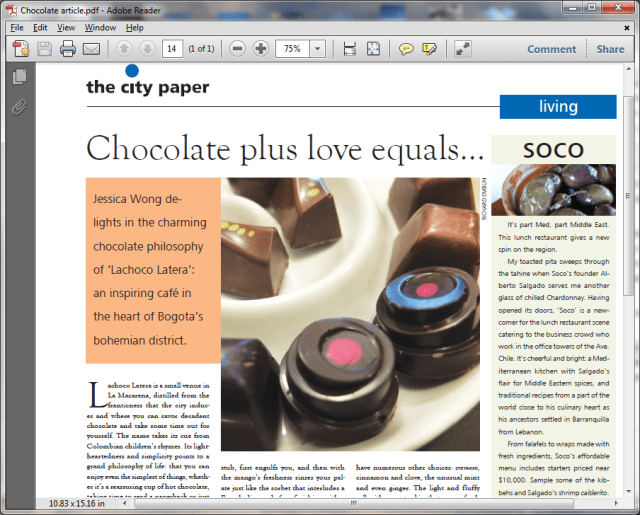Toggle read mode with expand icon
Viewport: 640px width, 515px height.
(x=463, y=49)
